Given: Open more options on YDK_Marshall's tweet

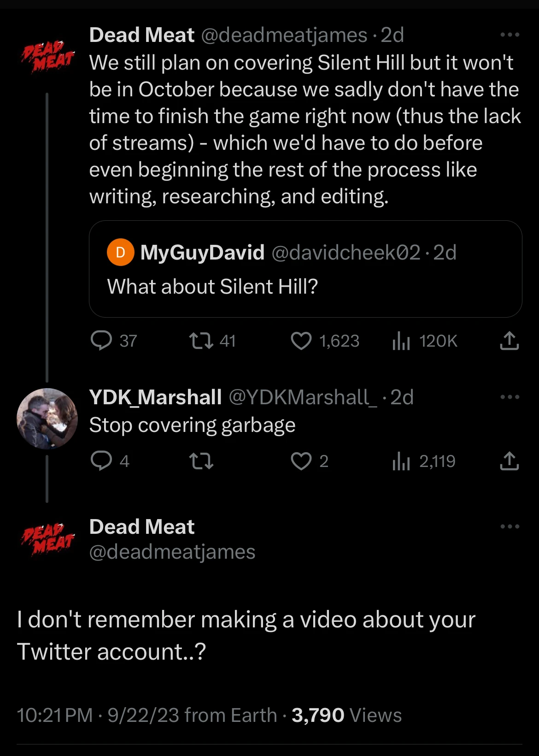Looking at the screenshot, I should point(510,397).
